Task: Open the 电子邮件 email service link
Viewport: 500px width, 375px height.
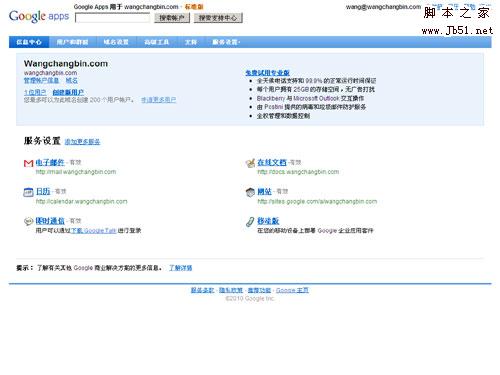Action: (50, 162)
